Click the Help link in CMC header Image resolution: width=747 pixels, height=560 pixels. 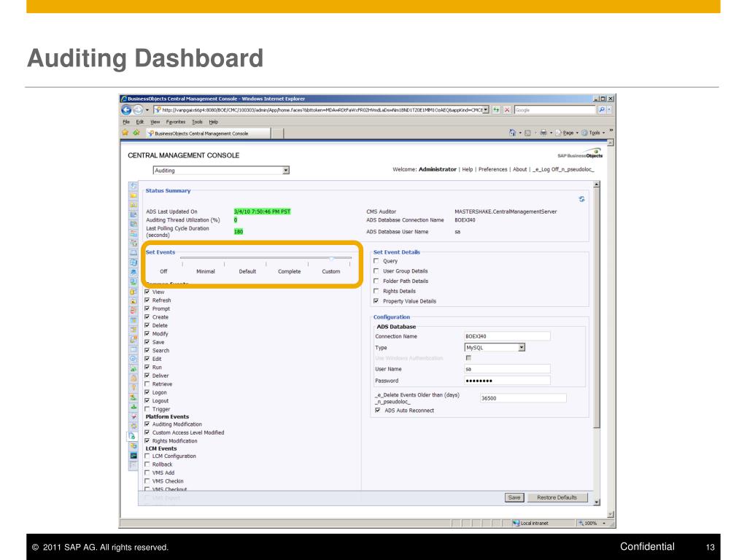(468, 169)
